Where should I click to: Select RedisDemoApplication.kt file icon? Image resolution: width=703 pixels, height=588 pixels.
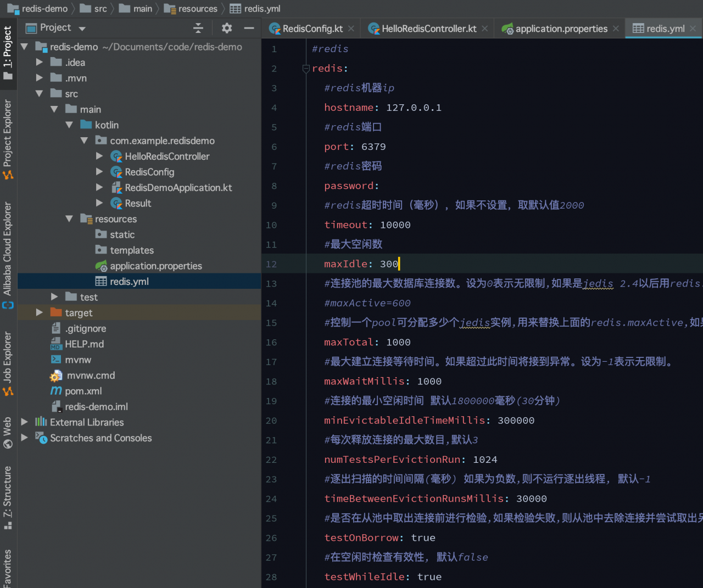tap(116, 188)
